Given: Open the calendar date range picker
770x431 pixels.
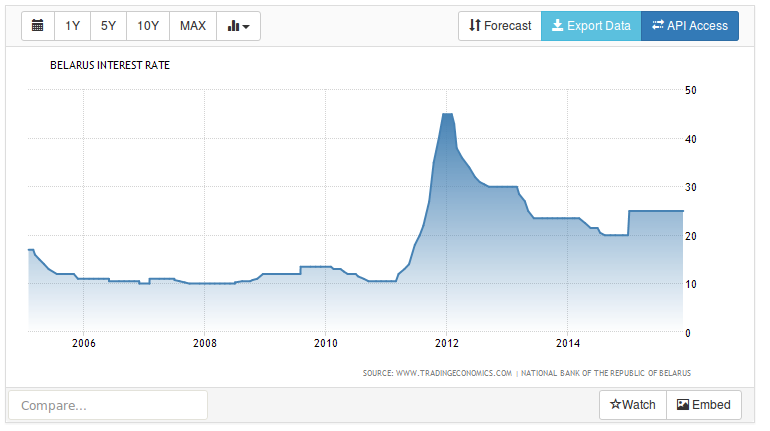Looking at the screenshot, I should [x=38, y=26].
